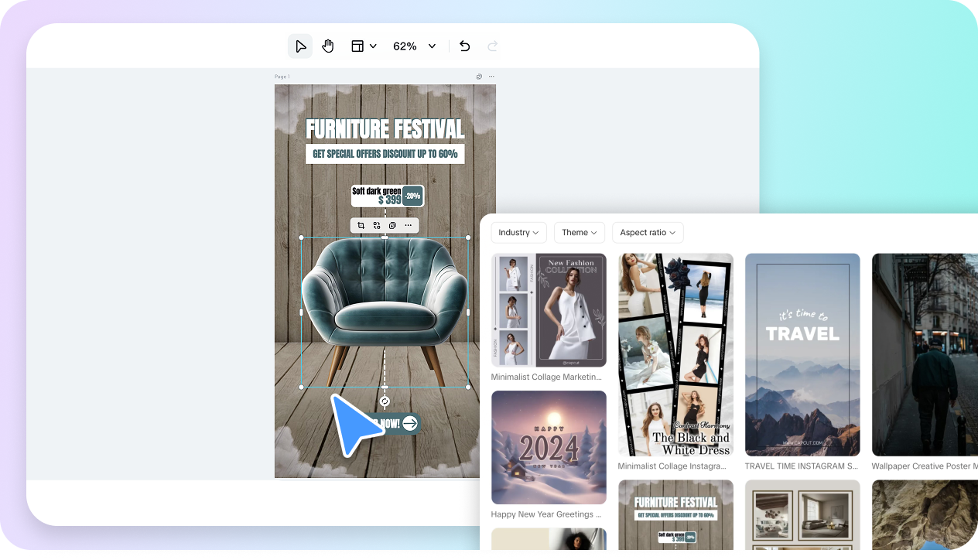The image size is (978, 560).
Task: Click the duplicate page icon beside Page 1
Action: (x=480, y=77)
